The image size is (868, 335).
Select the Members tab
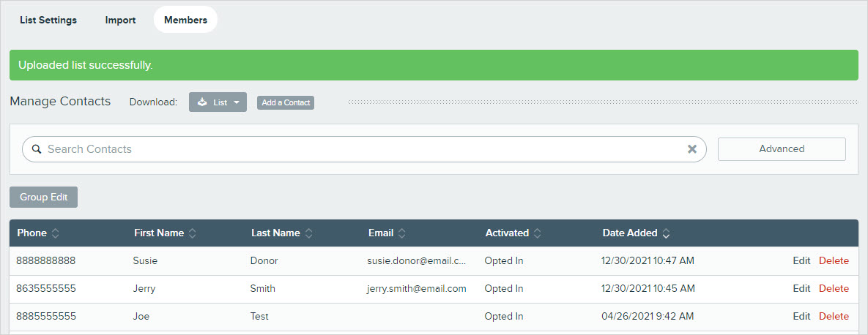click(185, 20)
